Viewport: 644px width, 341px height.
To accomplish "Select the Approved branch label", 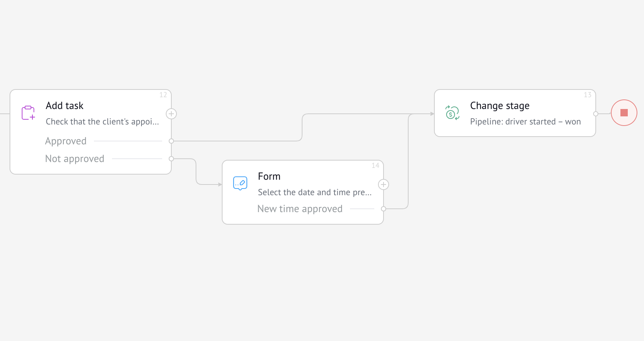I will [66, 141].
